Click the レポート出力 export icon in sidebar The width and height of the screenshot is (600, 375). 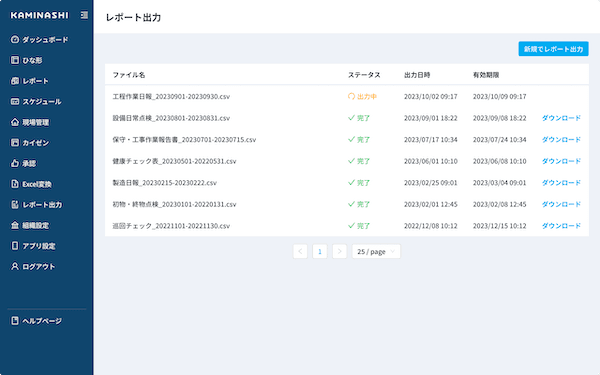pyautogui.click(x=15, y=205)
